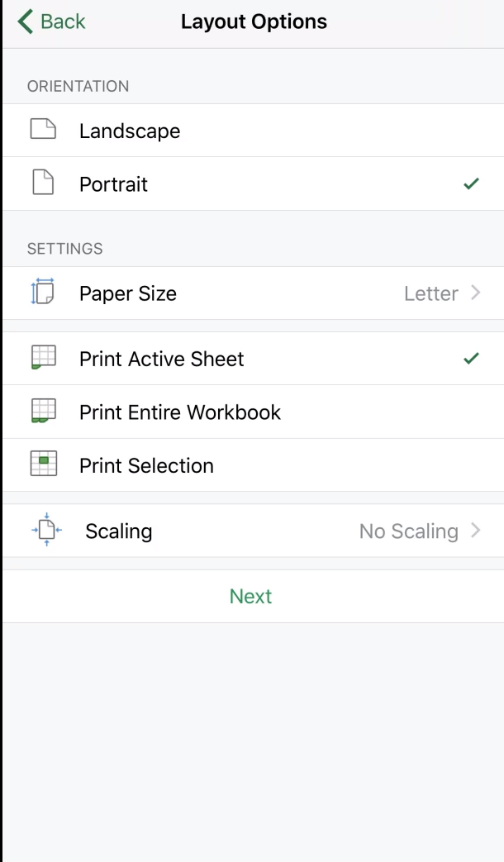The width and height of the screenshot is (504, 862).
Task: Select Landscape orientation
Action: [253, 131]
